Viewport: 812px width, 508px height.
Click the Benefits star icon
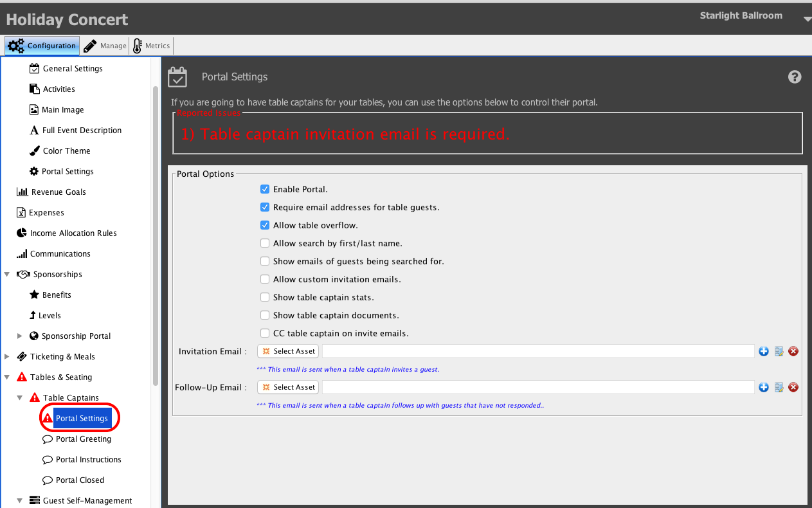35,295
